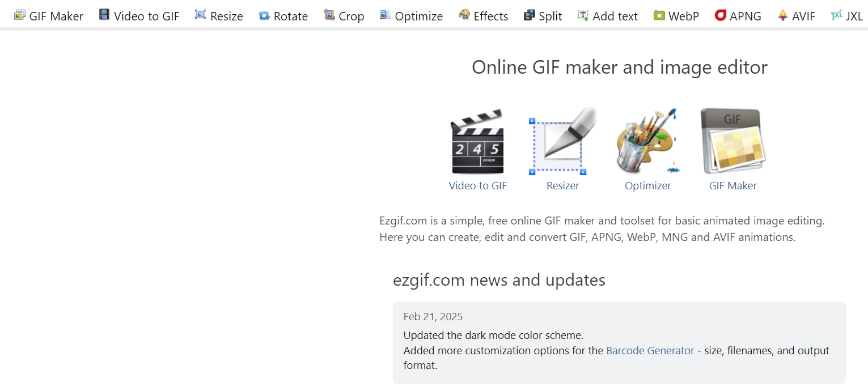The width and height of the screenshot is (868, 386).
Task: Click the JXL icon in top menu
Action: (x=836, y=15)
